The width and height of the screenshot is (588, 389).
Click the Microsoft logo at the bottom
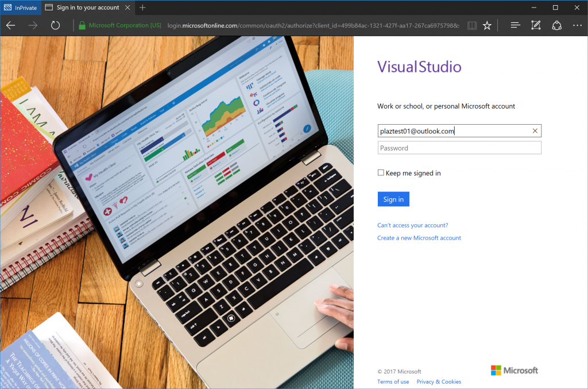[x=514, y=370]
